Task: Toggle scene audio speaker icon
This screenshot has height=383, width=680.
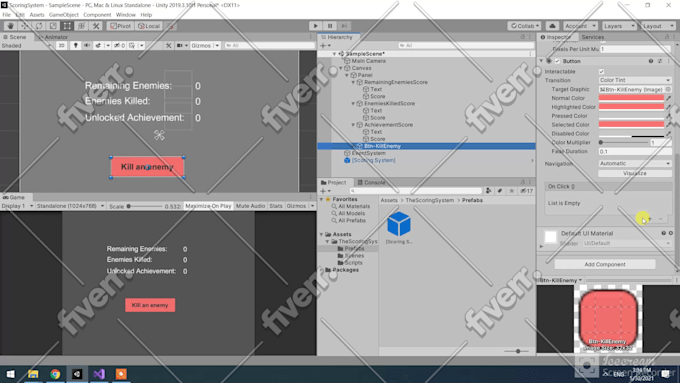Action: [87, 46]
